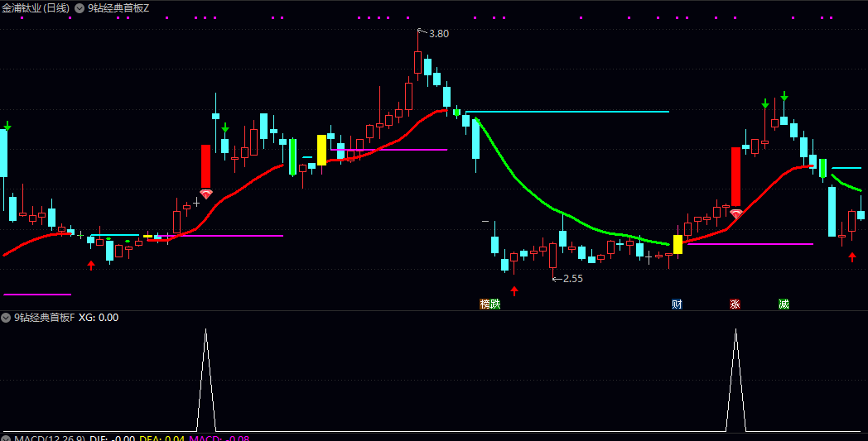The height and width of the screenshot is (441, 868).
Task: Click the 金浦钛业(日线) stock title
Action: tap(36, 8)
